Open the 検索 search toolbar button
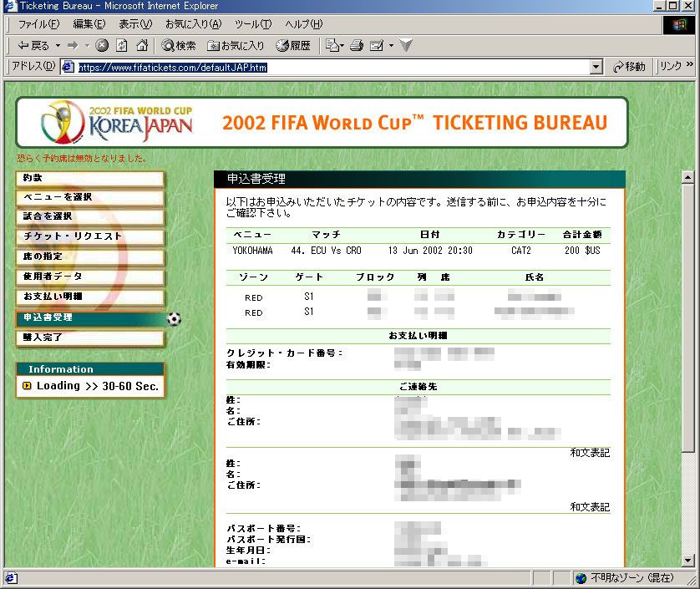 click(x=179, y=46)
